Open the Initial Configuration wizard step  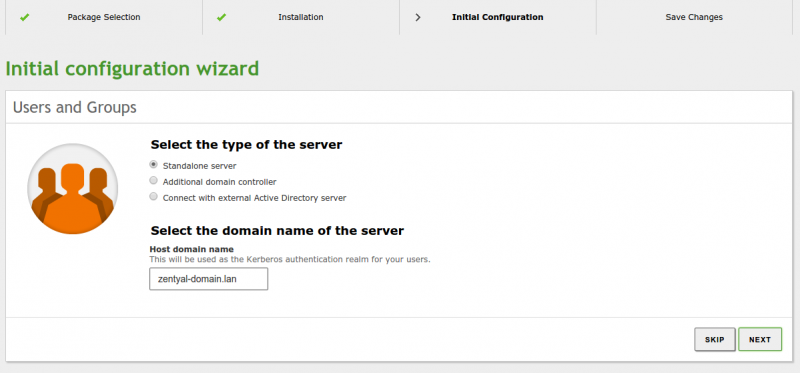pos(497,17)
